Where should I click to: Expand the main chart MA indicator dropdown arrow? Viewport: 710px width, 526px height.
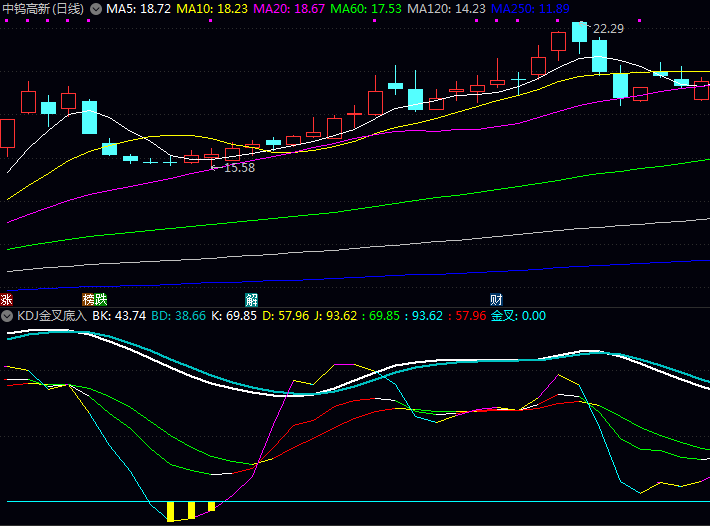click(95, 9)
